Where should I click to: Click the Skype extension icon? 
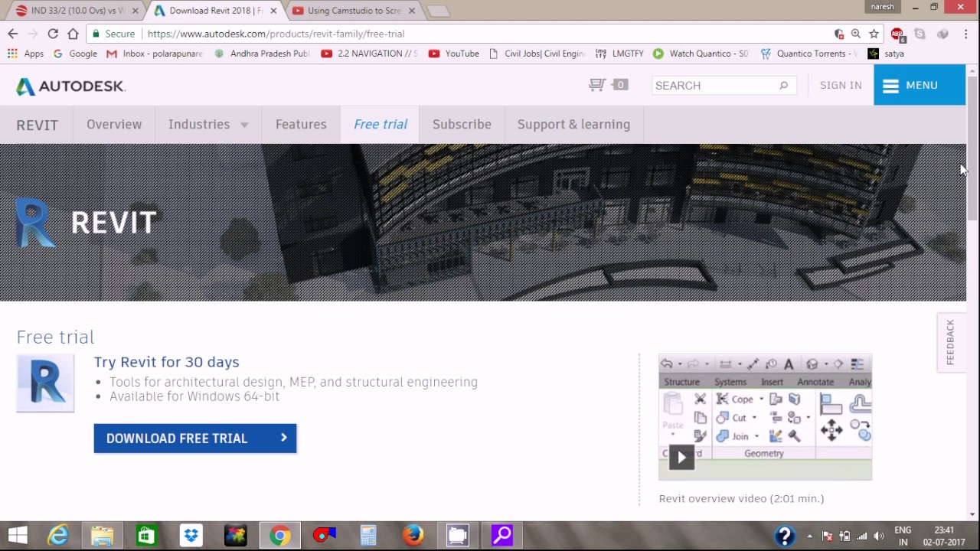(x=920, y=34)
